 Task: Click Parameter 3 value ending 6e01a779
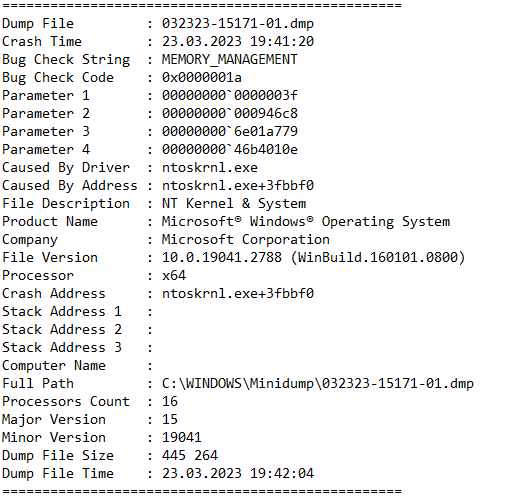tap(230, 132)
